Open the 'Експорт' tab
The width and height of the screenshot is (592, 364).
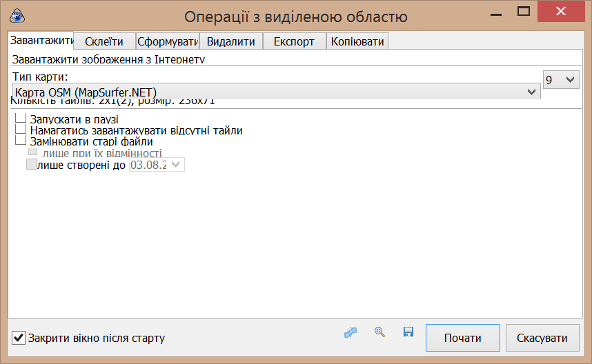click(294, 41)
